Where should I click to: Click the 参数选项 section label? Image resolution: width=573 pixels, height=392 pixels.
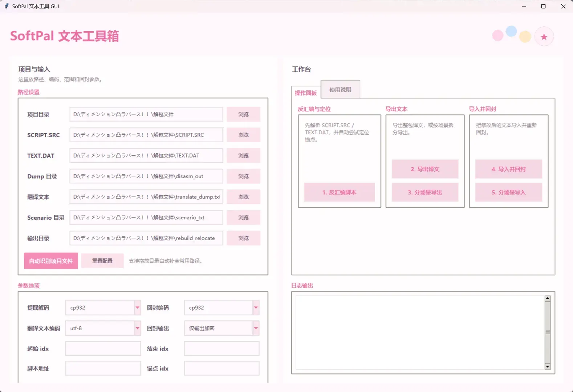tap(29, 286)
